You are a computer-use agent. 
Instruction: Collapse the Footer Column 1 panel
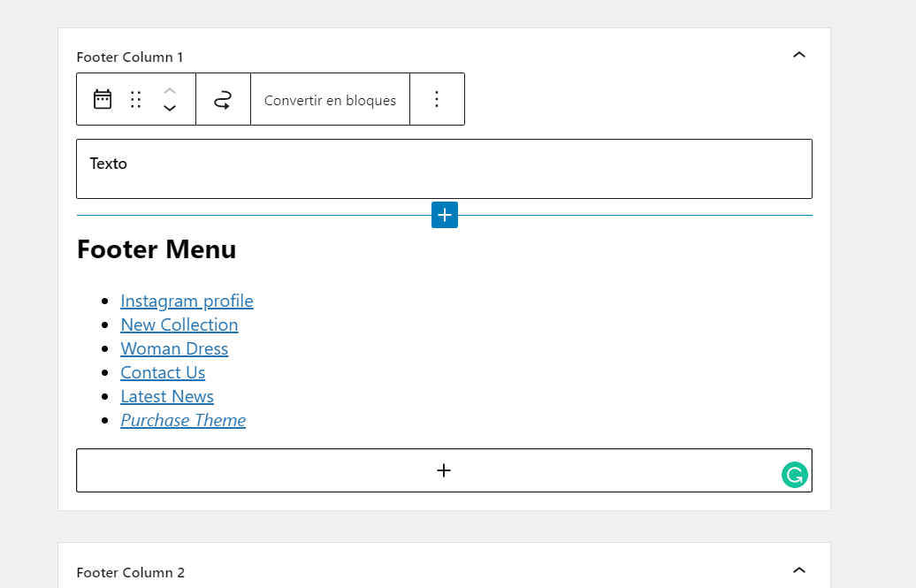click(799, 56)
